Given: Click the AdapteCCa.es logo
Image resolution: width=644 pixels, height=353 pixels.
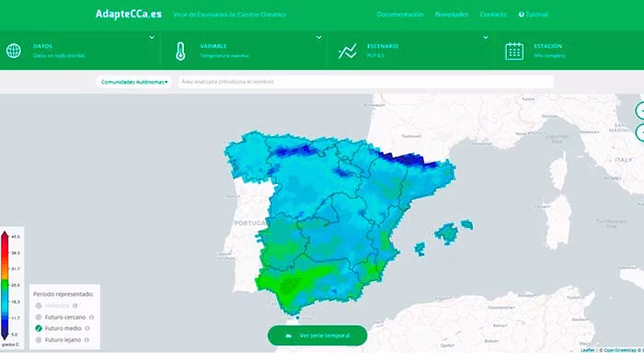Looking at the screenshot, I should click(129, 15).
